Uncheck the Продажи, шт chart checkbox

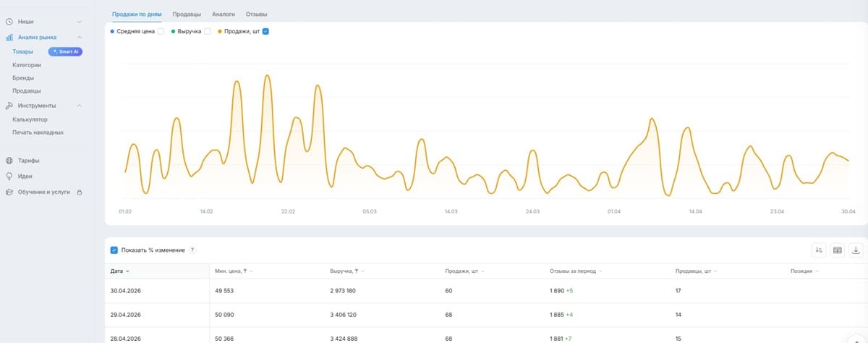265,32
